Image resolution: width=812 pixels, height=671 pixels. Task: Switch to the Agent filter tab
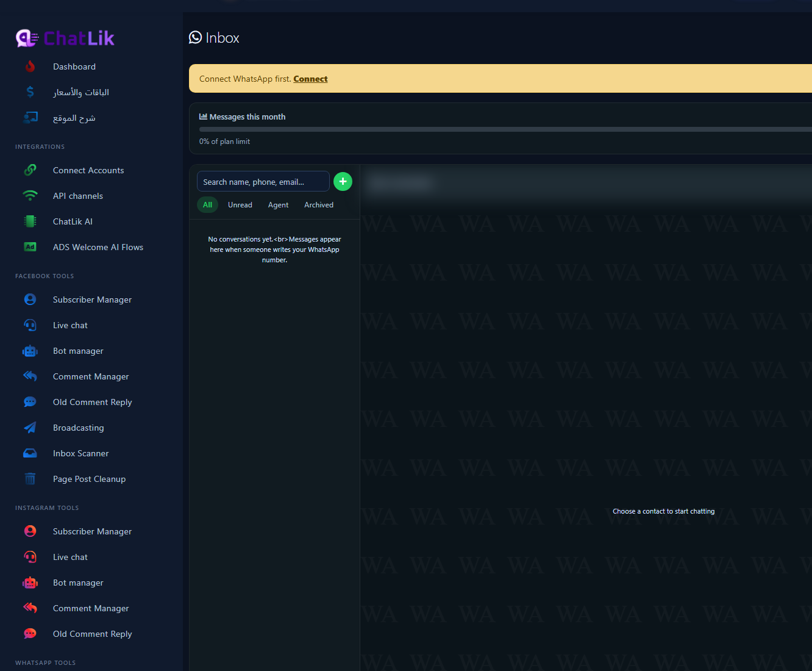click(x=278, y=205)
